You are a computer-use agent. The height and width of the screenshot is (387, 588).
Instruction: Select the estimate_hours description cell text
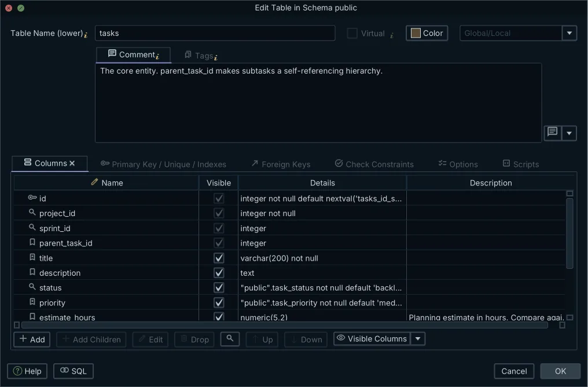[x=486, y=317]
